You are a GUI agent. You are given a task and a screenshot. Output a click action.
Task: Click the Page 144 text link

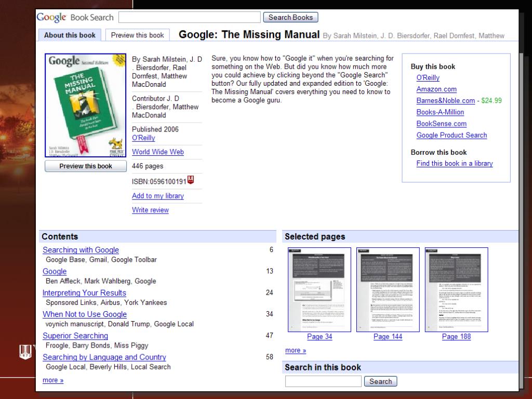coord(388,337)
